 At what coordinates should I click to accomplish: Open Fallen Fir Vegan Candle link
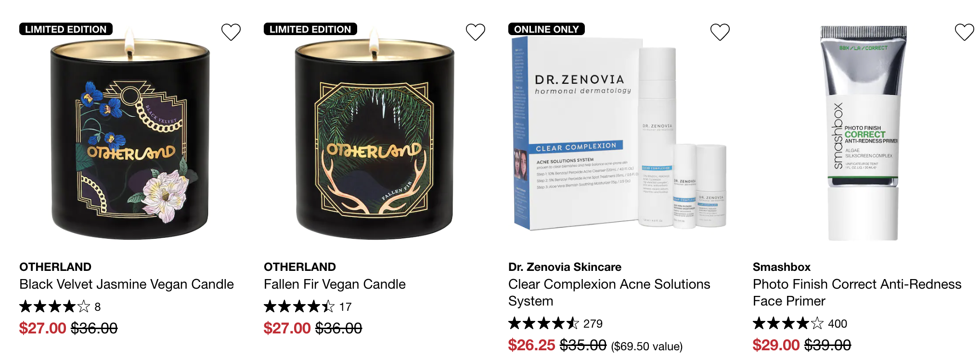335,284
